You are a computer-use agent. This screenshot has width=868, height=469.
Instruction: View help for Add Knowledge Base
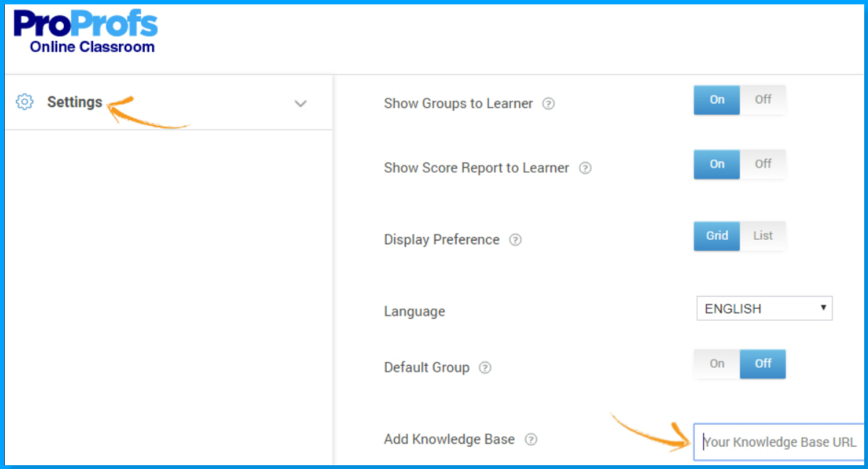tap(531, 439)
